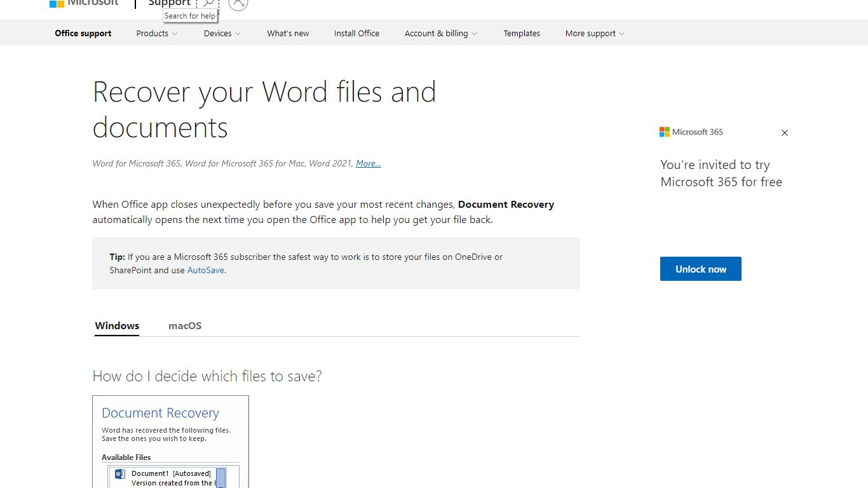868x488 pixels.
Task: Expand the Products dropdown menu
Action: click(x=157, y=34)
